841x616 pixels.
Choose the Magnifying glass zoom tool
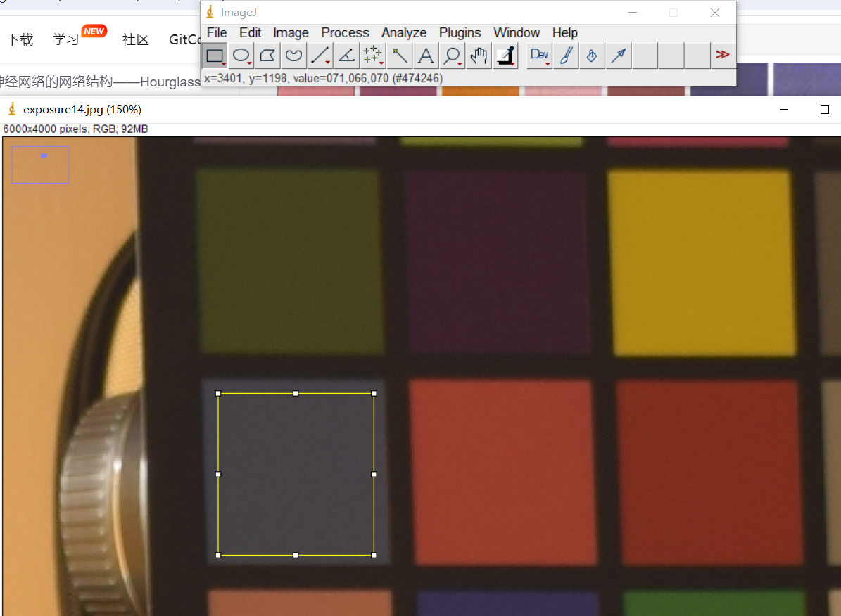tap(452, 56)
